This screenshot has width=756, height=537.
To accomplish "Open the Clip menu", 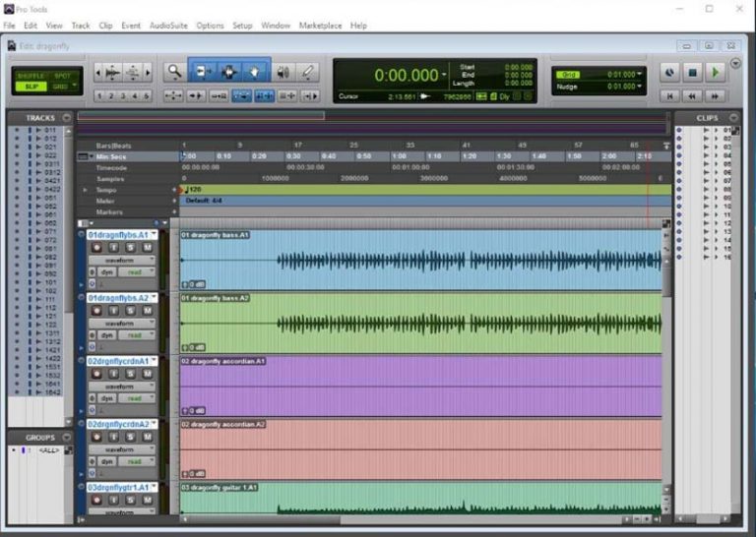I will click(105, 26).
